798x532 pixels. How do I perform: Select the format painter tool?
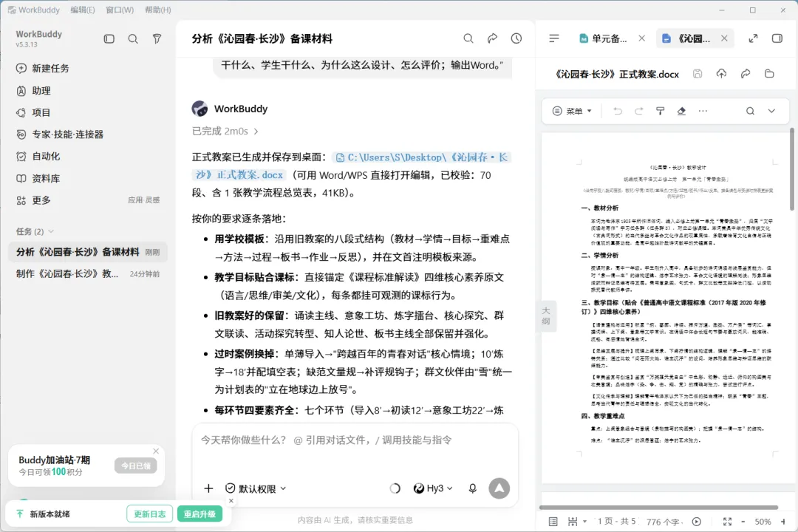tap(660, 111)
